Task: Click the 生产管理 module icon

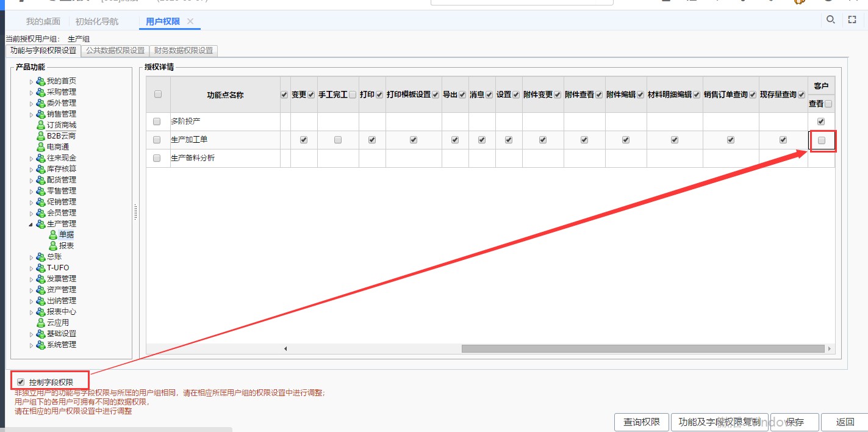Action: tap(41, 224)
